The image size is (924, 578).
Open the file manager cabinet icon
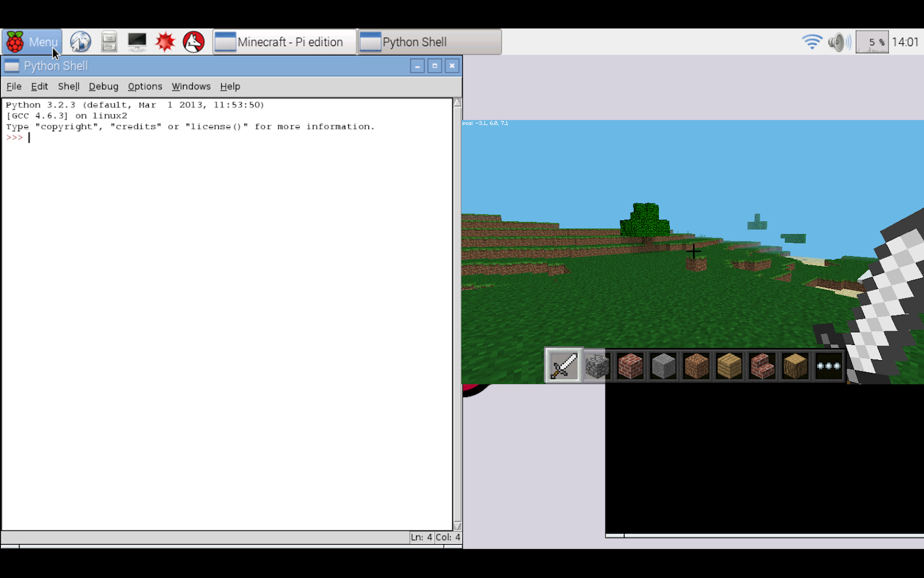click(x=109, y=42)
